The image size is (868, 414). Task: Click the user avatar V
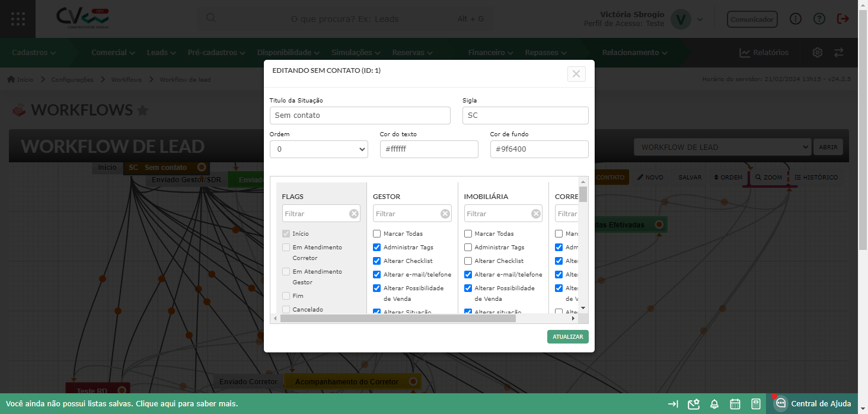point(681,20)
